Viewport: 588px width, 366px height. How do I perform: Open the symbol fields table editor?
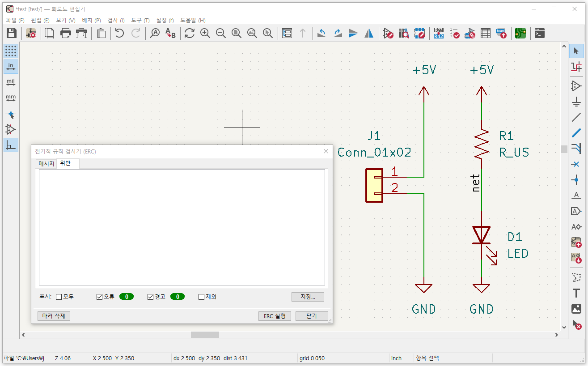coord(486,33)
